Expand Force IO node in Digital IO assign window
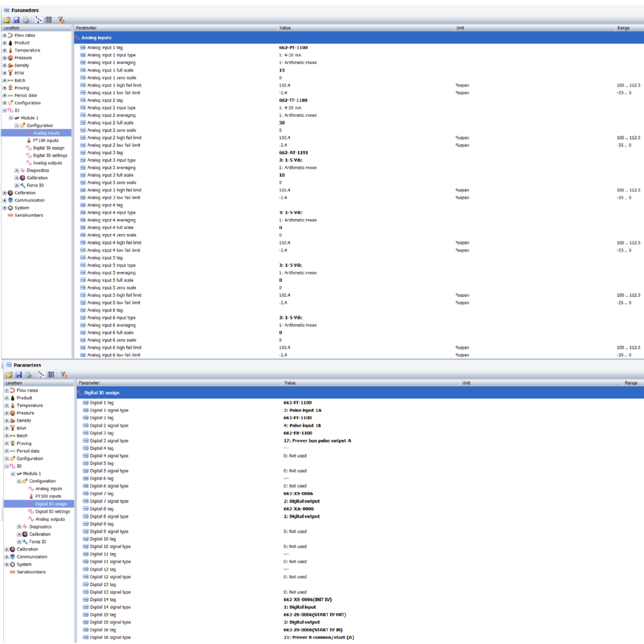 (x=19, y=542)
